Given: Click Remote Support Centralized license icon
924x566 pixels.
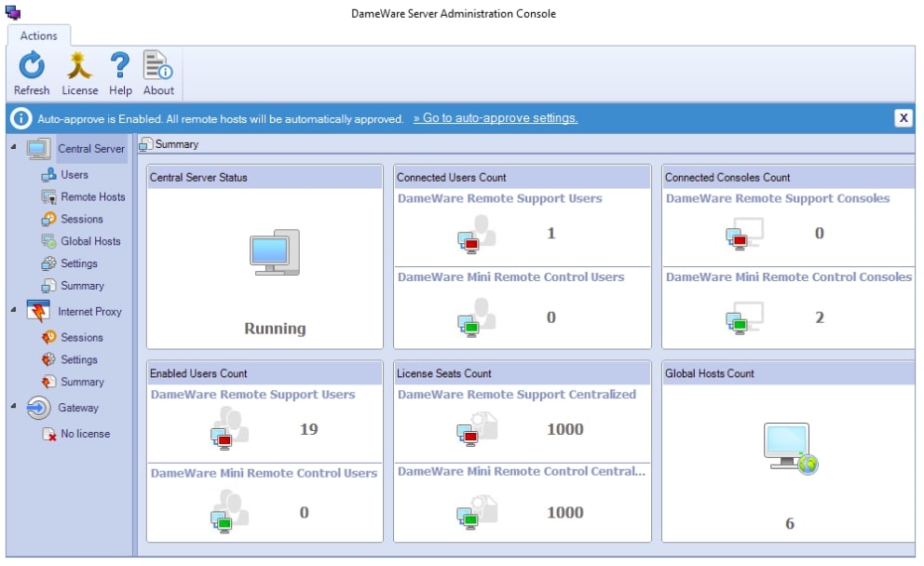Looking at the screenshot, I should coord(477,429).
